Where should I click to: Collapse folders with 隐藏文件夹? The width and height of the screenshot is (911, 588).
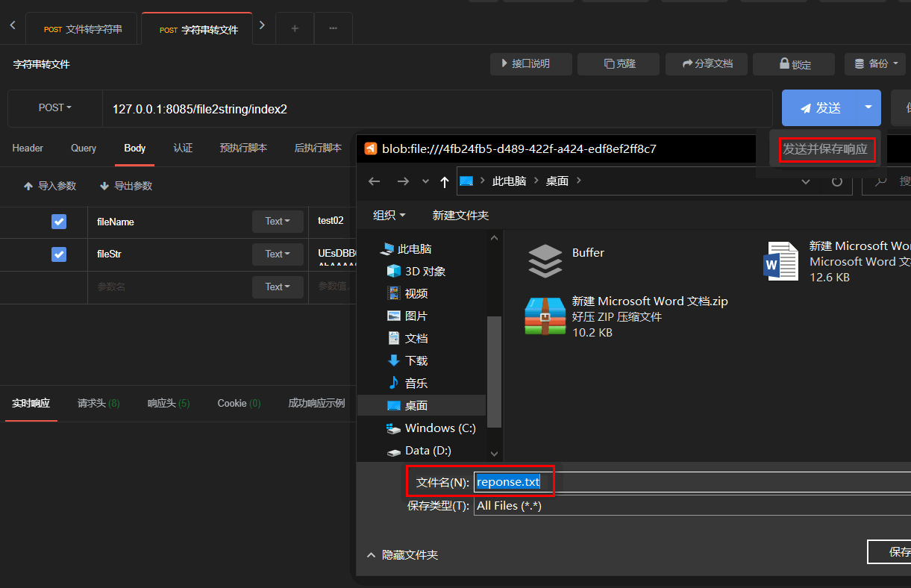point(402,555)
